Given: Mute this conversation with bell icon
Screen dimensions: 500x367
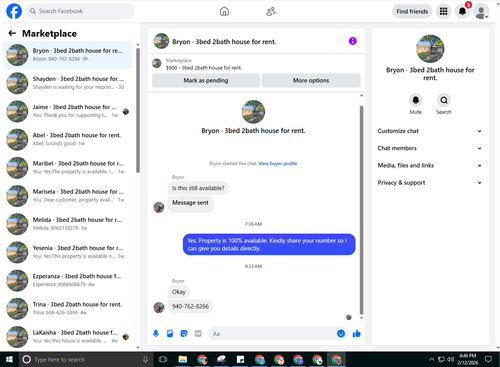Looking at the screenshot, I should 416,100.
